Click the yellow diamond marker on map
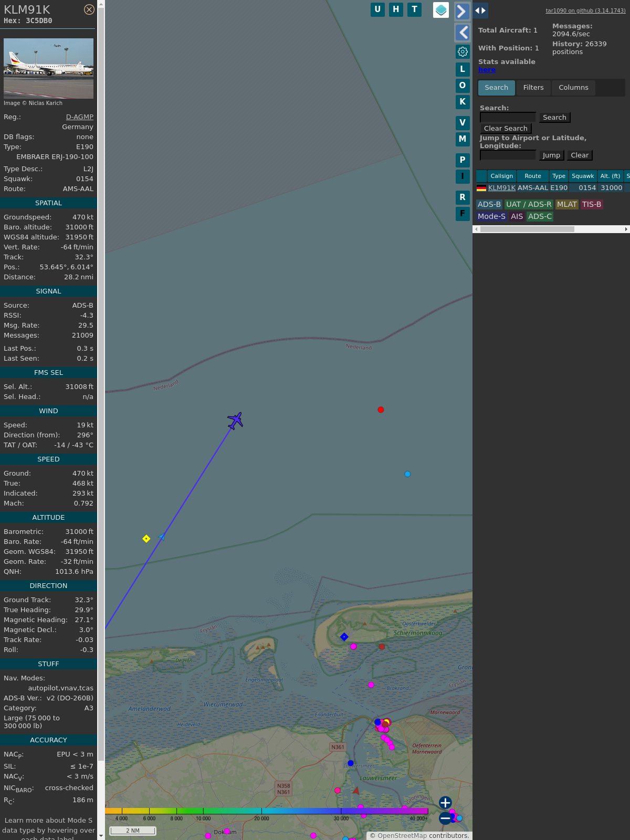630x840 pixels. click(x=146, y=539)
